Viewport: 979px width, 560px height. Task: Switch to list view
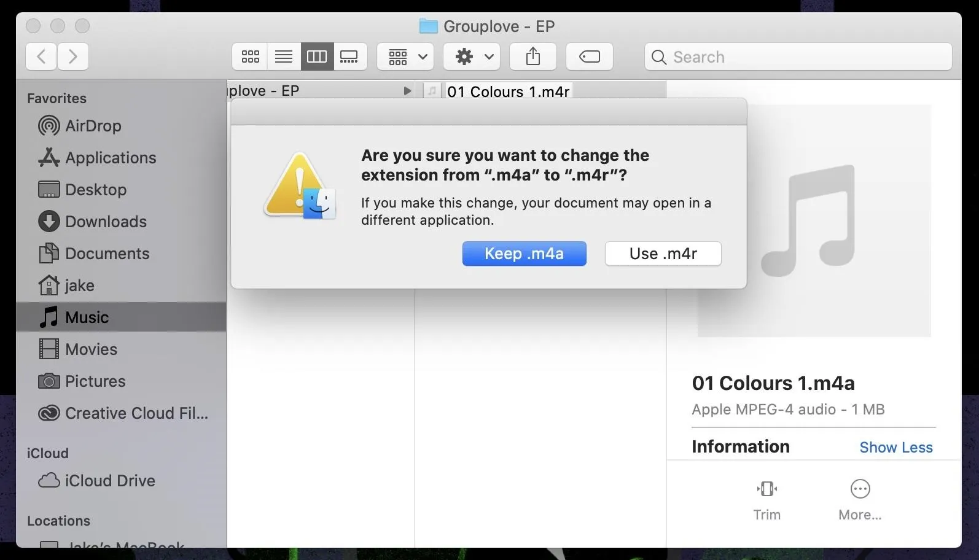click(284, 56)
